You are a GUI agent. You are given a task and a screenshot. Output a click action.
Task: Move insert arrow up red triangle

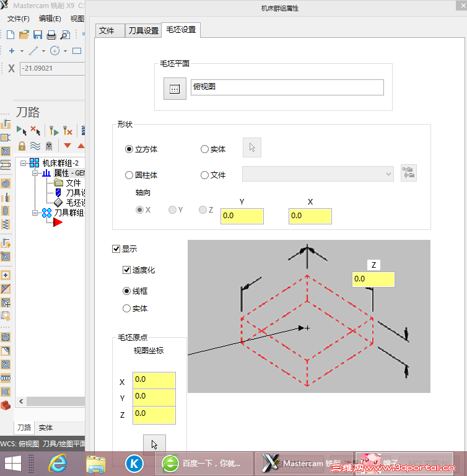[81, 146]
